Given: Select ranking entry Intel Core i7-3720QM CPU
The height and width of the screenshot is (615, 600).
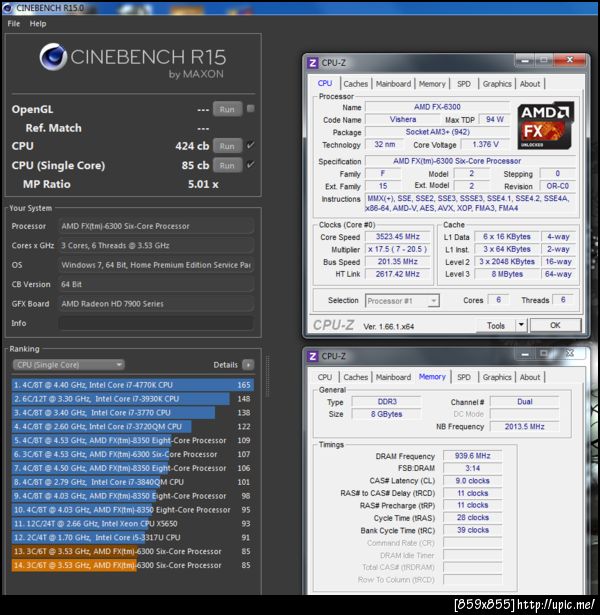Looking at the screenshot, I should (x=133, y=426).
